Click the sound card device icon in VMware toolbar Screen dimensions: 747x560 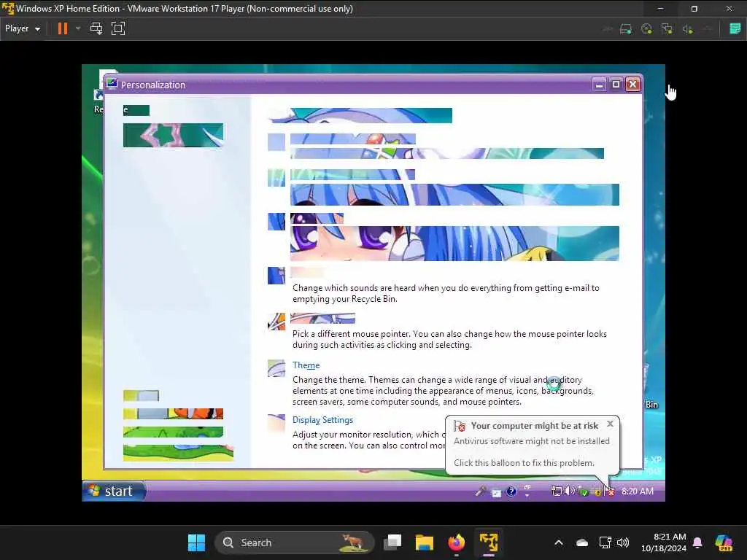click(x=687, y=29)
